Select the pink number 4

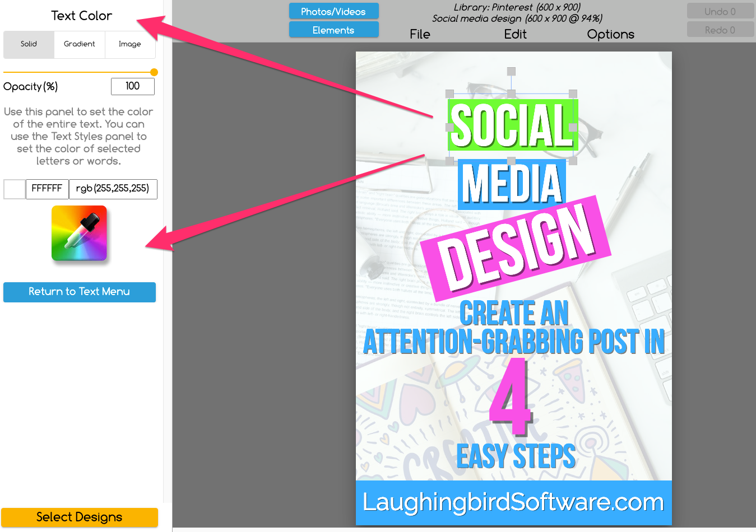click(509, 396)
